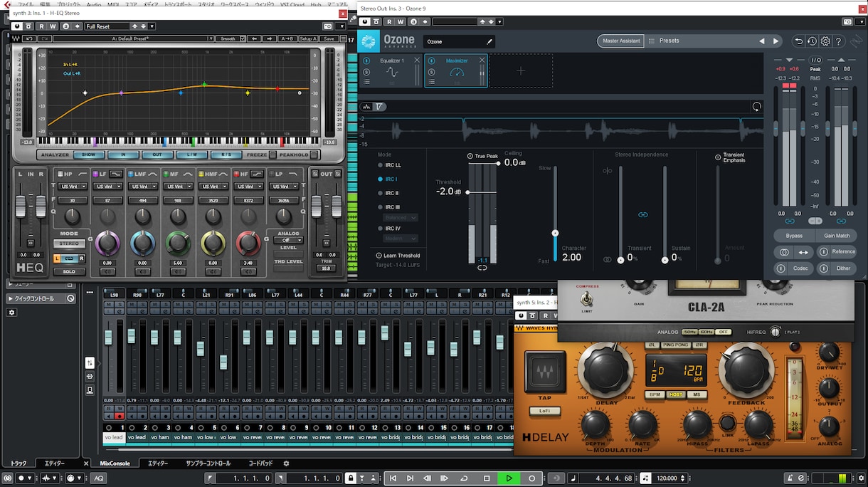This screenshot has width=868, height=487.
Task: Click the SOLO button in H-EQ
Action: [69, 272]
